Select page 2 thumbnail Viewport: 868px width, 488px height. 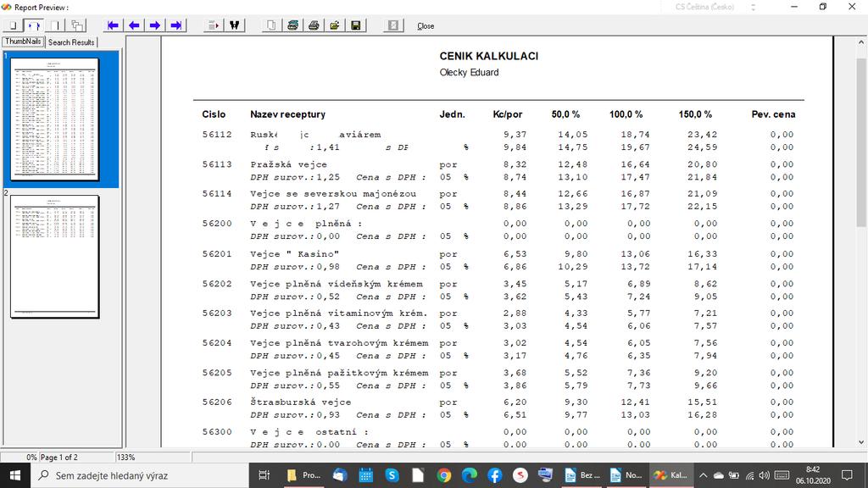tap(55, 256)
